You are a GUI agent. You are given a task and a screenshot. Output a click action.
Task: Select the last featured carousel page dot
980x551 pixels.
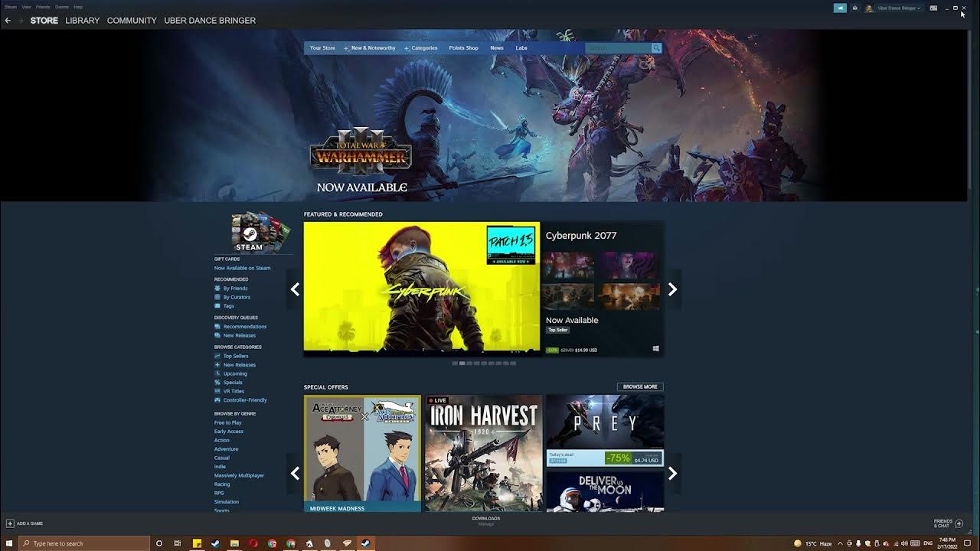513,364
